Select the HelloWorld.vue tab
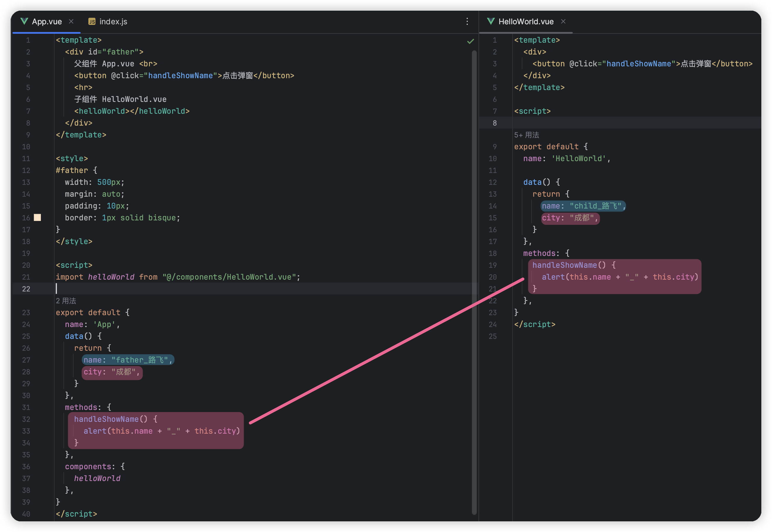This screenshot has height=532, width=772. tap(526, 22)
